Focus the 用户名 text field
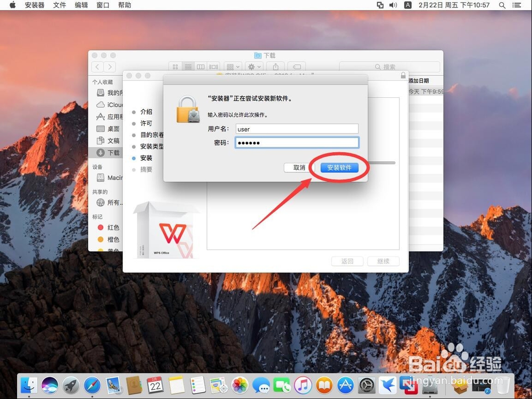Viewport: 532px width, 399px height. click(297, 129)
